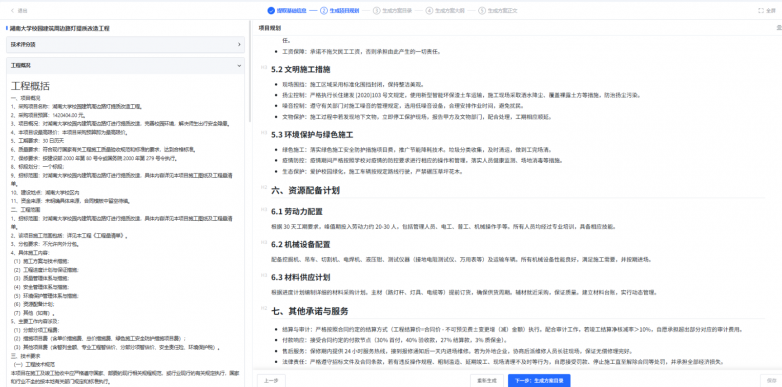Click the bullet line starting with 付款响应
The width and height of the screenshot is (782, 387).
pos(394,340)
